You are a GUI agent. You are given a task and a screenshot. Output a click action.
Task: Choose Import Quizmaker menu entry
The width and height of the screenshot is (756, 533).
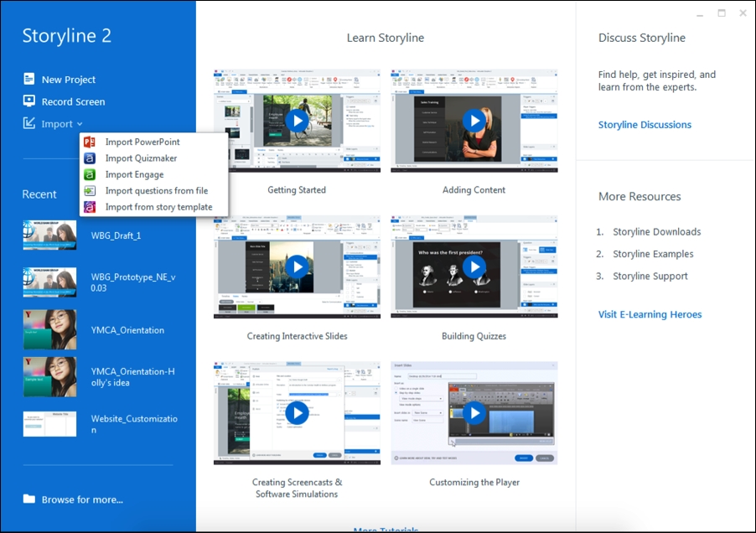coord(141,158)
